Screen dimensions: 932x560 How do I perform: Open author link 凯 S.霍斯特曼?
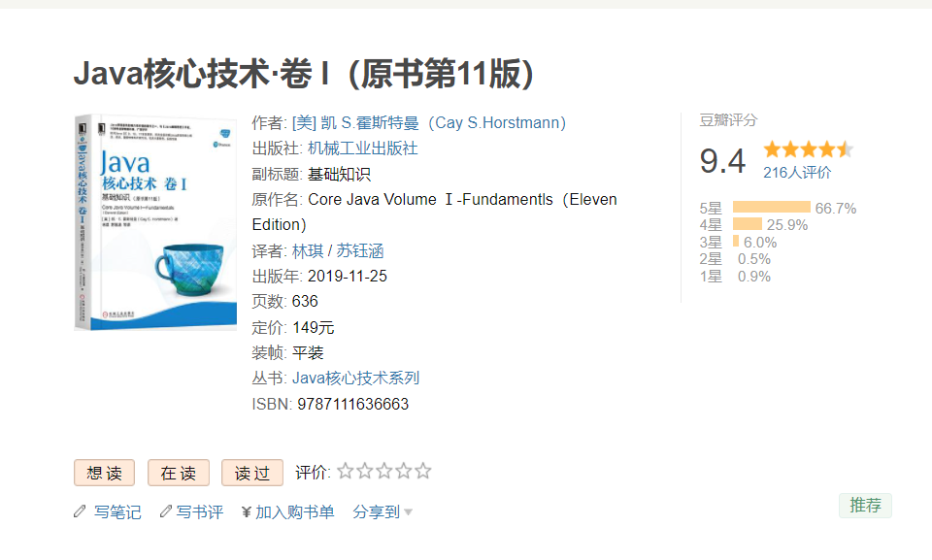428,123
